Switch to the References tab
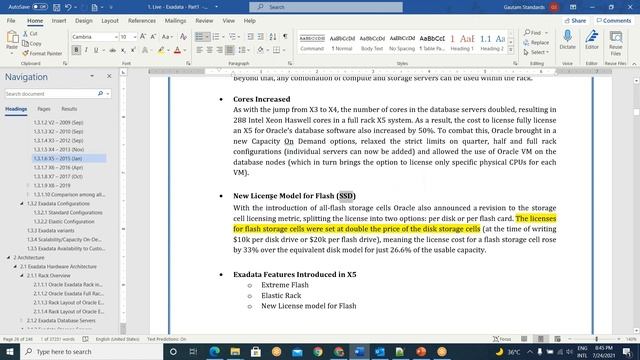The image size is (640, 360). (142, 20)
